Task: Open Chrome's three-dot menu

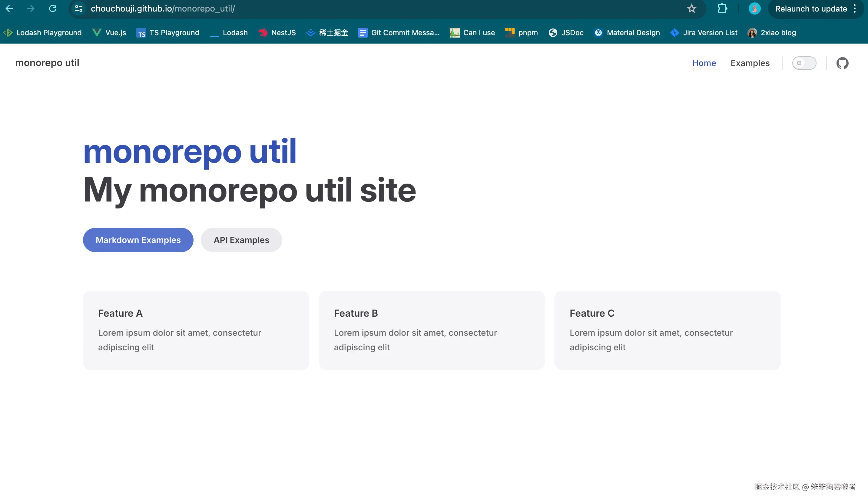Action: click(855, 8)
